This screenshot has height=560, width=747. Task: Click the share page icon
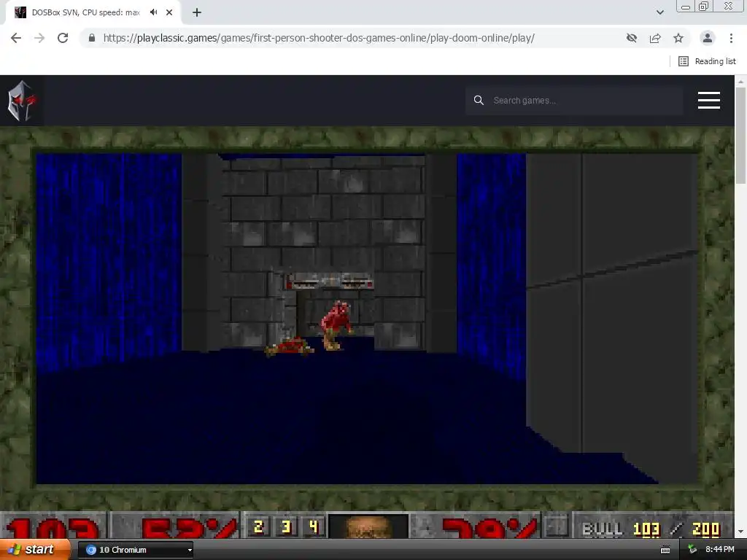[x=655, y=38]
